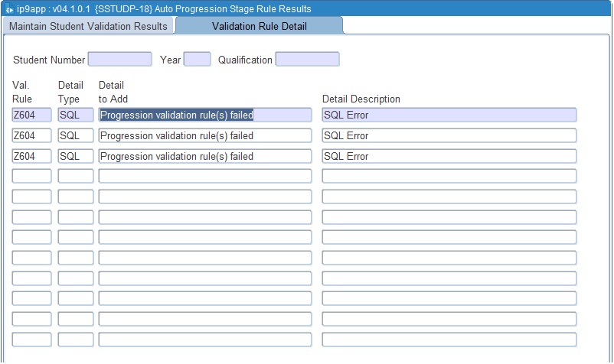
Task: Click the second row's SQL Error description field
Action: pos(449,136)
